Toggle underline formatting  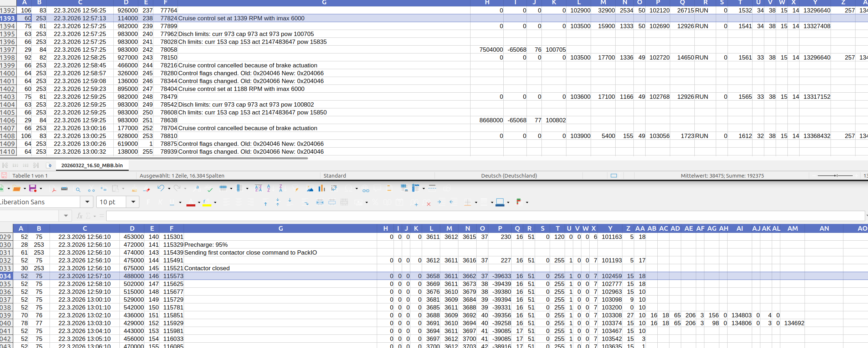[172, 202]
